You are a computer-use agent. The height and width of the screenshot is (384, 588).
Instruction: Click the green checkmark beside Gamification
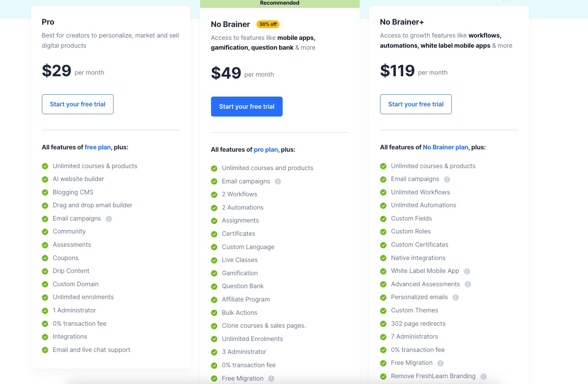point(215,273)
